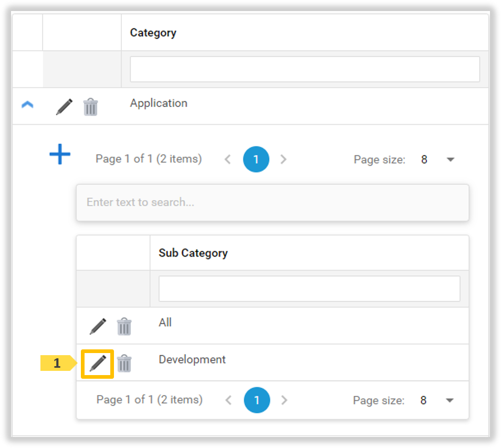The image size is (501, 448).
Task: Edit the Application category with pencil icon
Action: [x=64, y=106]
